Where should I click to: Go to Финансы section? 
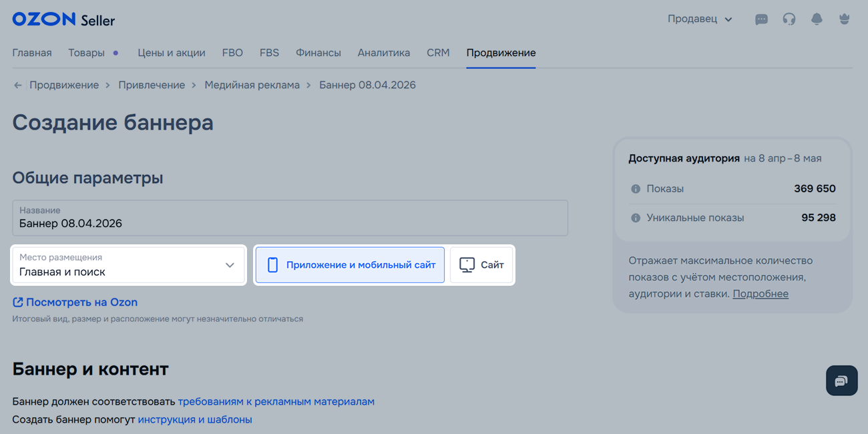click(x=318, y=53)
